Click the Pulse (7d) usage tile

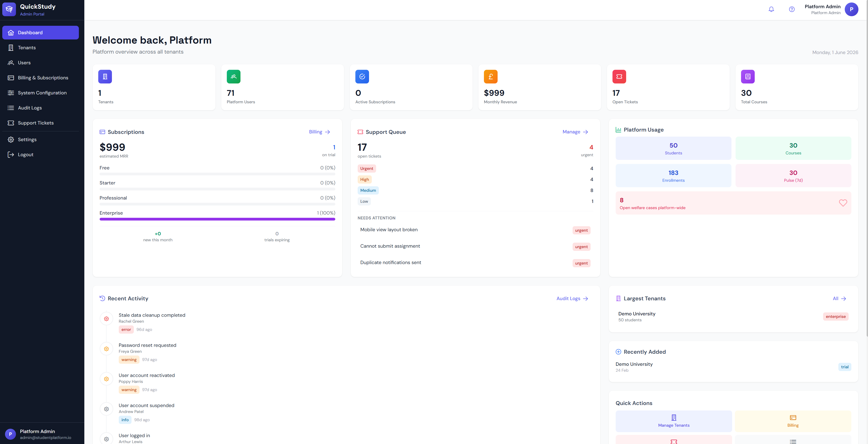tap(793, 176)
